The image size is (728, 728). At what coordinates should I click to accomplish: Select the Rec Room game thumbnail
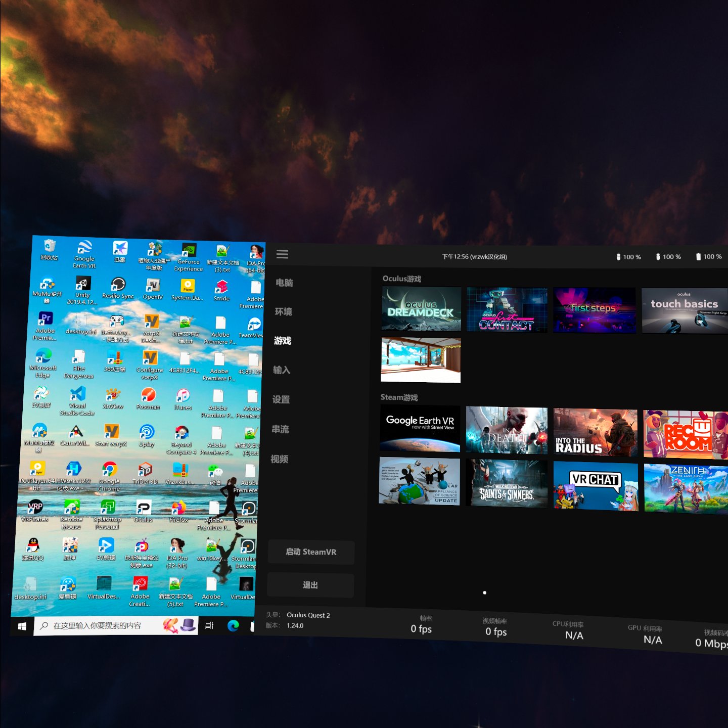click(x=686, y=434)
